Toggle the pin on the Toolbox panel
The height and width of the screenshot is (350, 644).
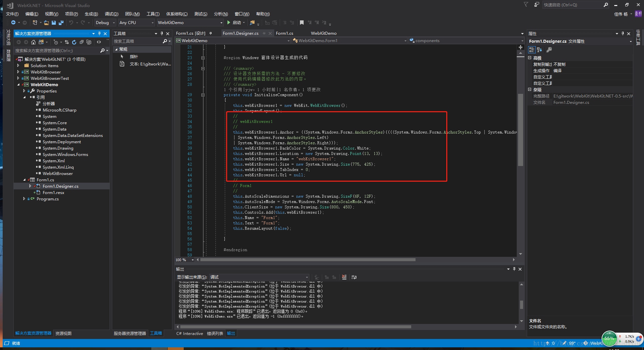tap(162, 34)
